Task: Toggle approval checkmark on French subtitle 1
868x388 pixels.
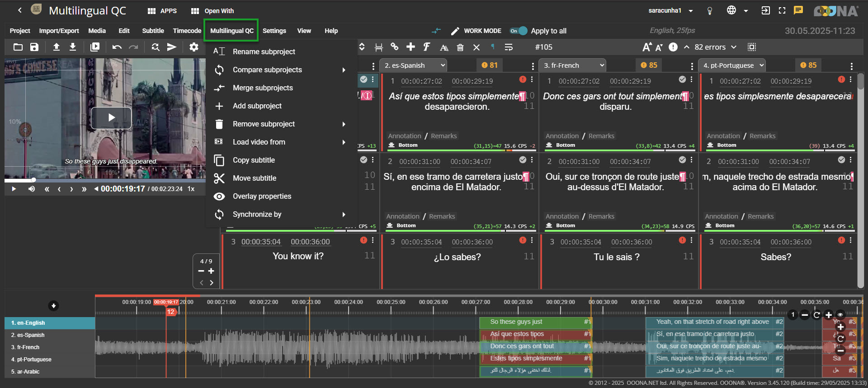Action: [x=682, y=79]
